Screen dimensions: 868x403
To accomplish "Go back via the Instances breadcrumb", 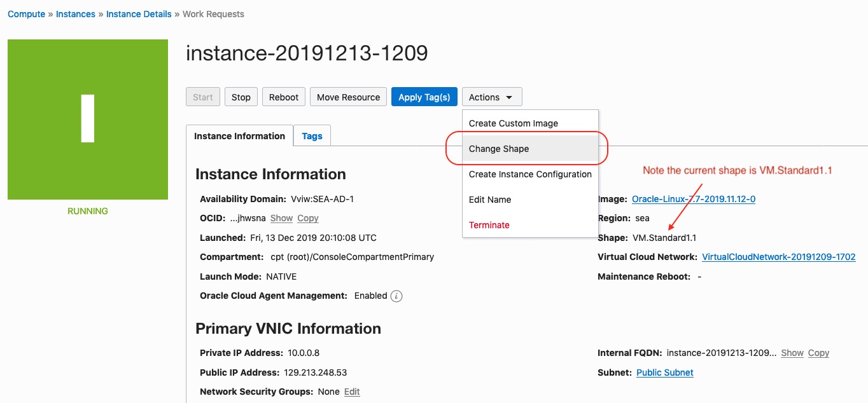I will pos(75,13).
